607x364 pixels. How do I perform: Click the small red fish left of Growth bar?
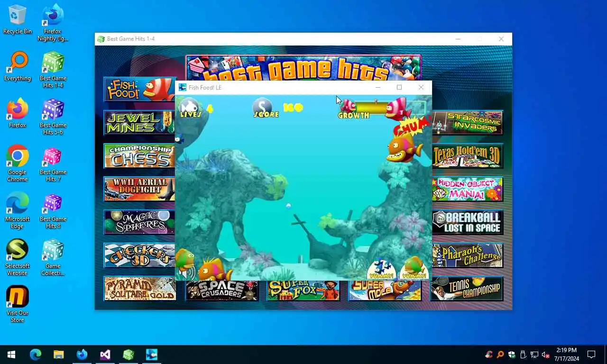coord(349,106)
